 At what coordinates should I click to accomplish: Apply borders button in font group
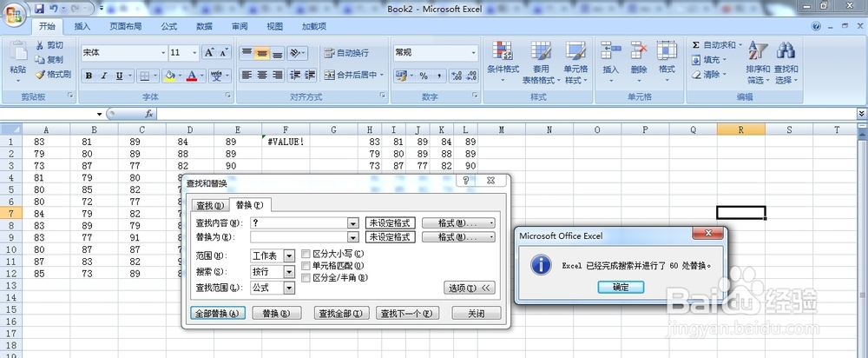coord(144,76)
